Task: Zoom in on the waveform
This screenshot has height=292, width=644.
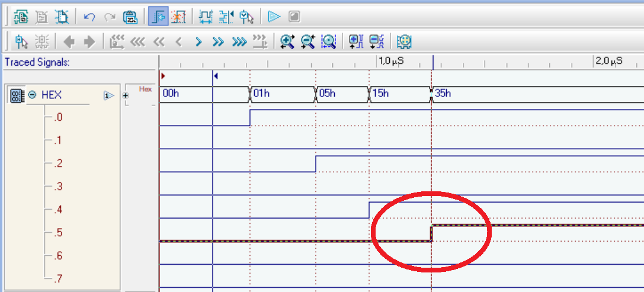Action: 287,41
